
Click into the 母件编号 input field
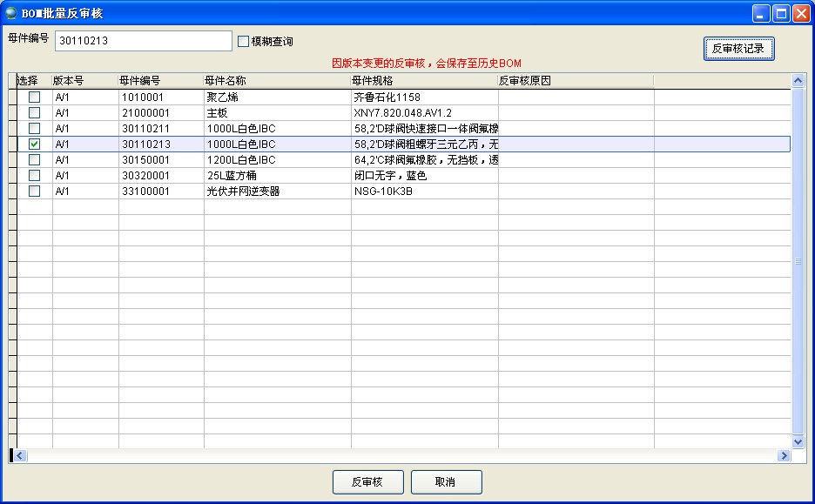coord(143,41)
